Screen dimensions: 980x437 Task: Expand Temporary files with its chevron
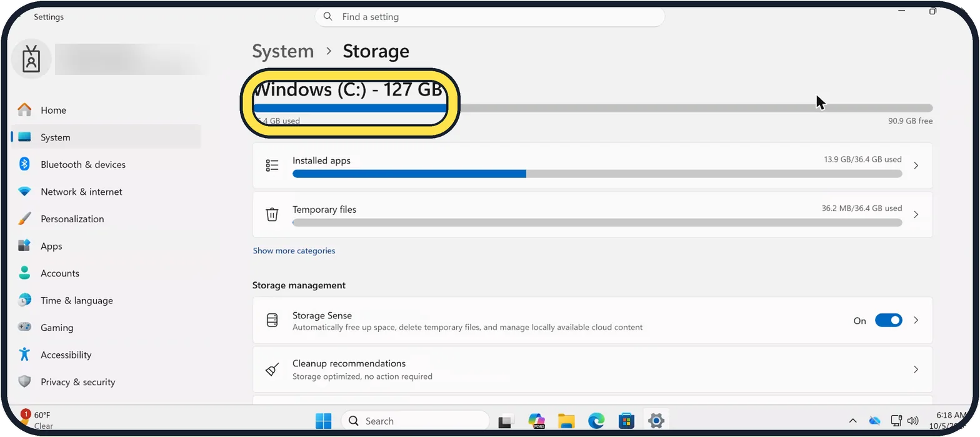916,214
